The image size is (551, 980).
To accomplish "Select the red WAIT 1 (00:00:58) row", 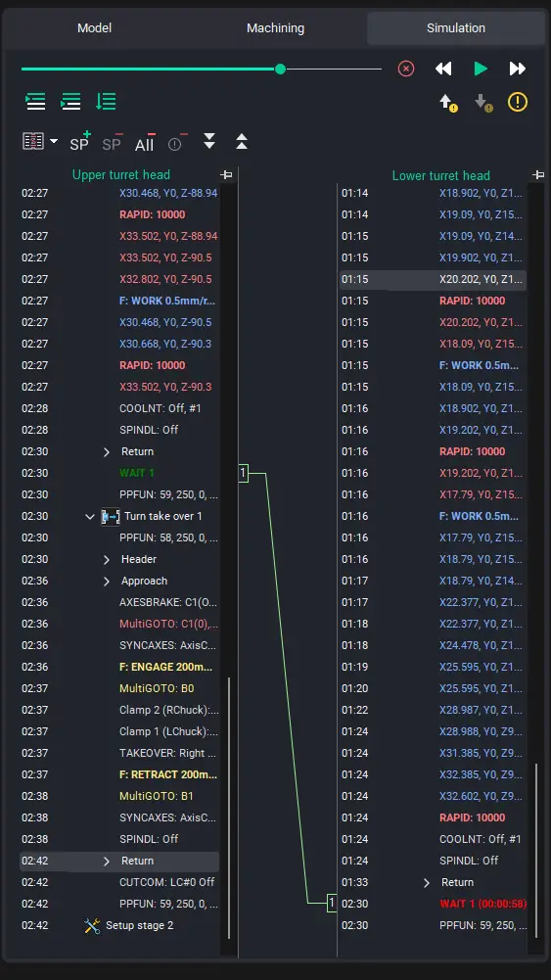I will [433, 904].
